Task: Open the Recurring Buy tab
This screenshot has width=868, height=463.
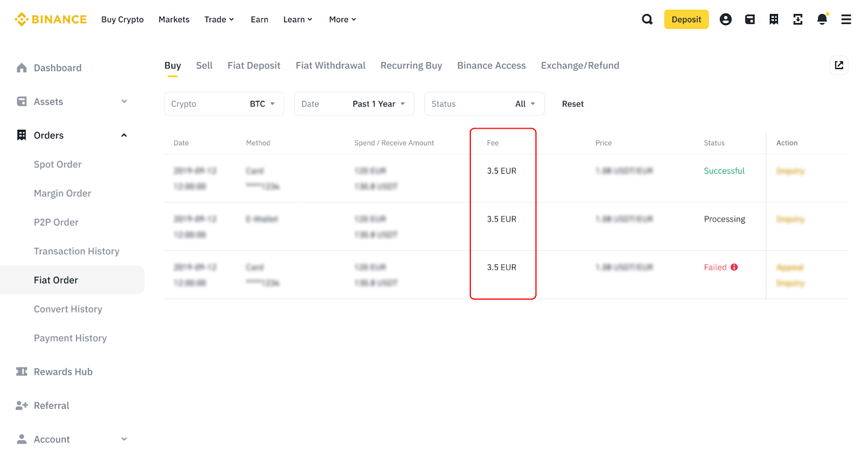Action: [x=411, y=66]
